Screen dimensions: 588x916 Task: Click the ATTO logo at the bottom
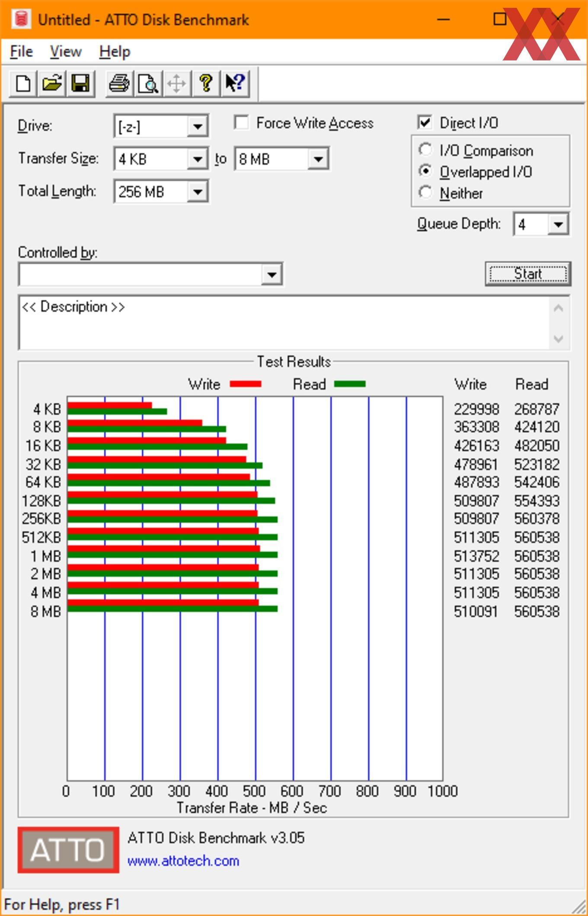[x=68, y=849]
